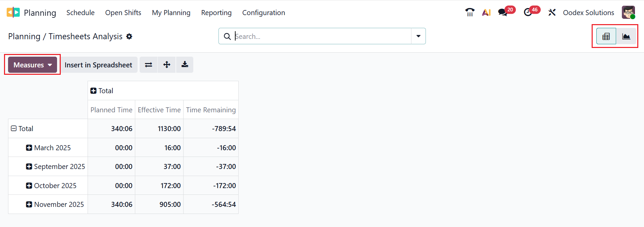Open the Configuration menu
The image size is (644, 227).
tap(263, 13)
